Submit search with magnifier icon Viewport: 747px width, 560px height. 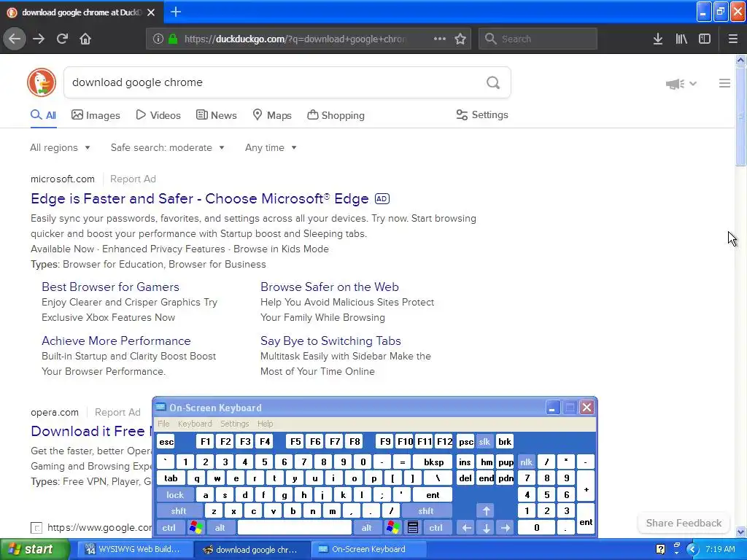pyautogui.click(x=493, y=83)
